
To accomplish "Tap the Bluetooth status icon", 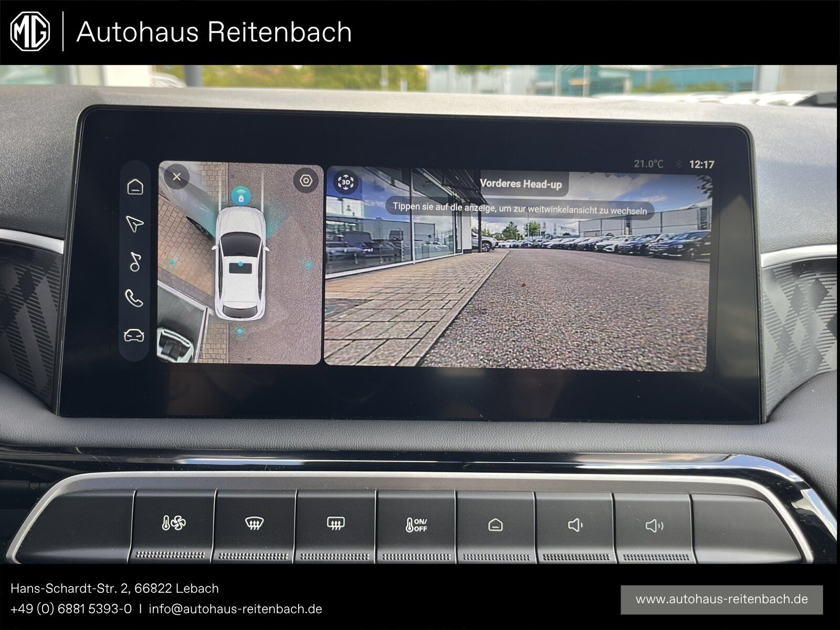I will (678, 163).
